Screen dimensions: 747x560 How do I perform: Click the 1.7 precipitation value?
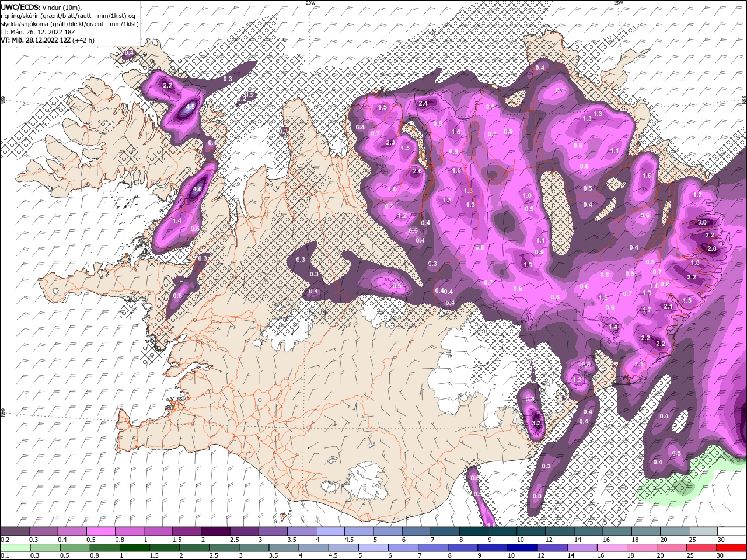point(646,310)
